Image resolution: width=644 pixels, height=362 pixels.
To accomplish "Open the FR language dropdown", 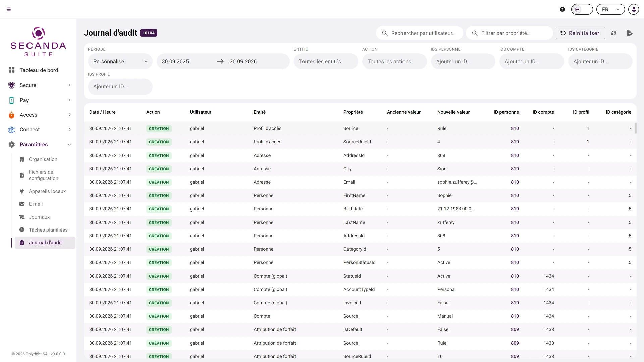I will (610, 9).
